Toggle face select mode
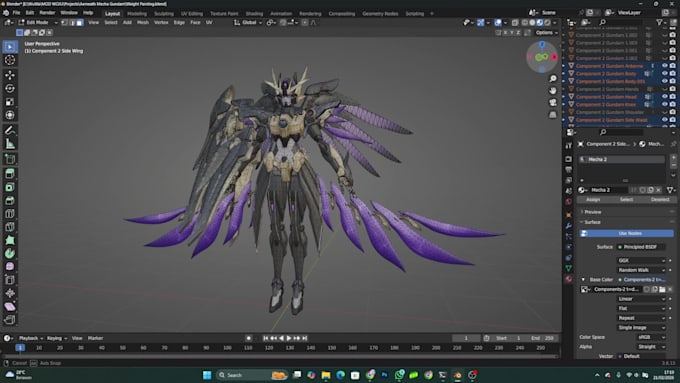Image resolution: width=680 pixels, height=383 pixels. coord(80,23)
